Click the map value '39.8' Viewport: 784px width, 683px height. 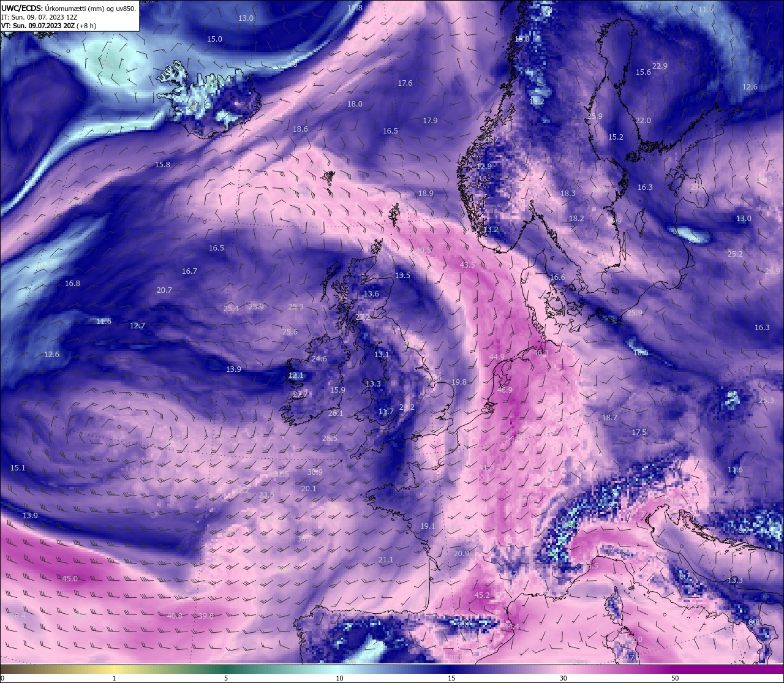point(206,616)
